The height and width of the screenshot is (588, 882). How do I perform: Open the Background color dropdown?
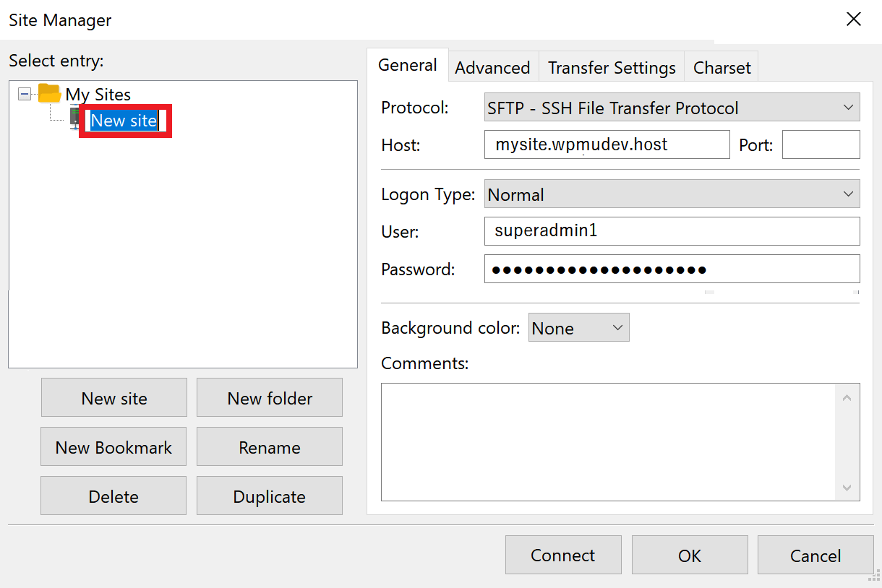click(578, 328)
